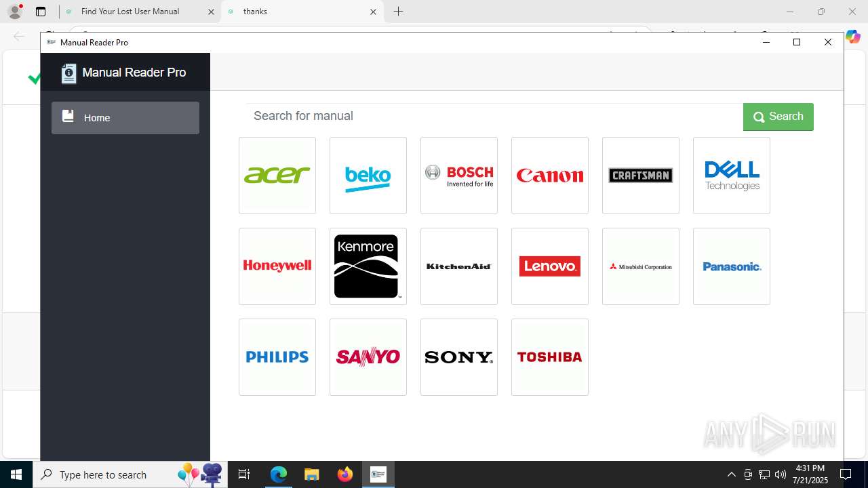Select the Bosch logo tile

pos(459,176)
